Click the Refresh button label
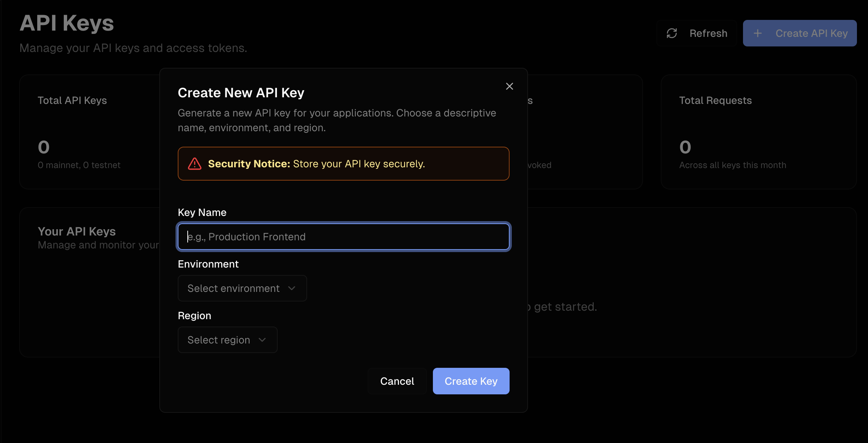Screen dimensions: 868x443 coord(708,33)
